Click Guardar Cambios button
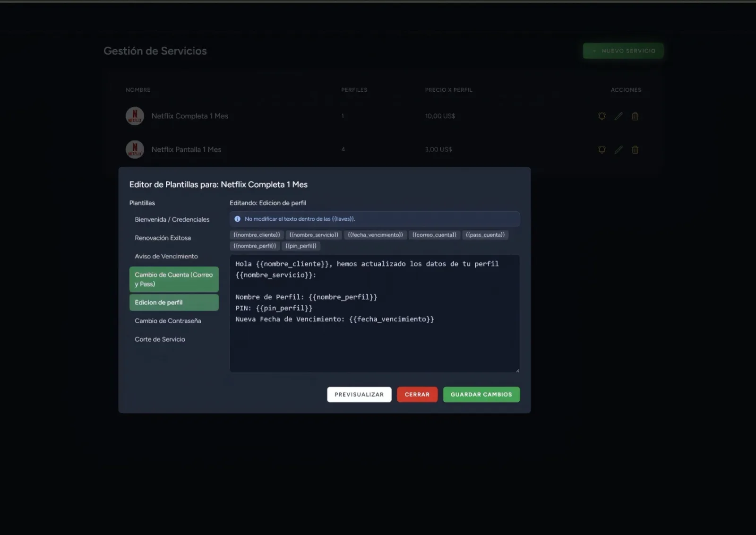Screen dimensions: 756x535 [x=481, y=395]
